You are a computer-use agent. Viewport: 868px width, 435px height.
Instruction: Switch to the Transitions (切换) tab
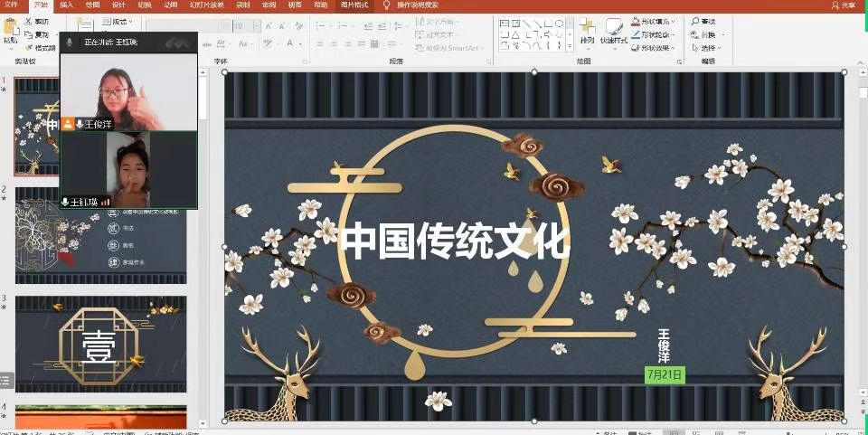click(145, 5)
